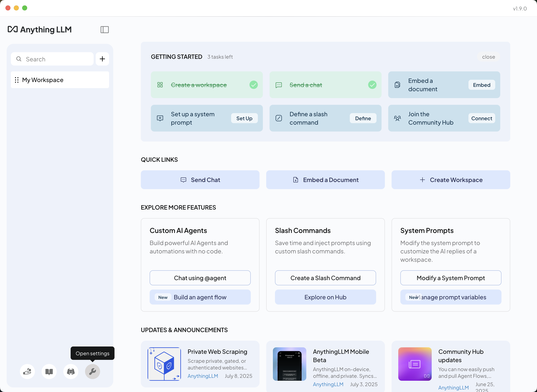The height and width of the screenshot is (392, 537).
Task: Click the Define button
Action: pyautogui.click(x=363, y=118)
